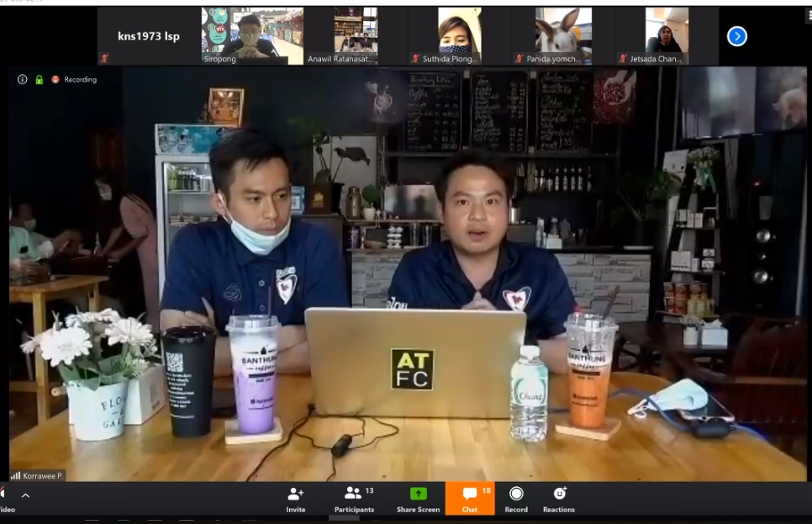Image resolution: width=812 pixels, height=524 pixels.
Task: Select Parida yomch's rabbit video thumbnail
Action: (563, 35)
